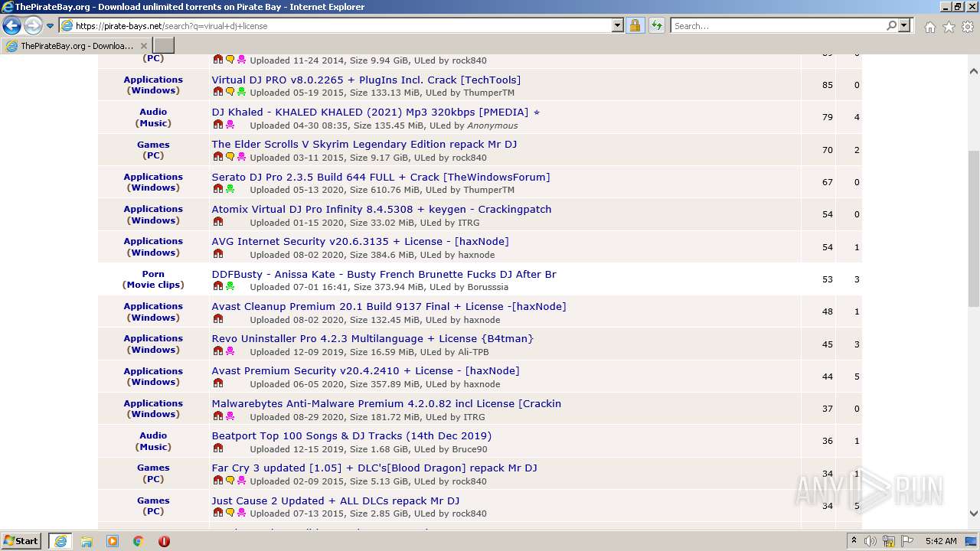Open the Revo Uninstaller Pro 4.2.3 link
The image size is (980, 551).
click(372, 338)
